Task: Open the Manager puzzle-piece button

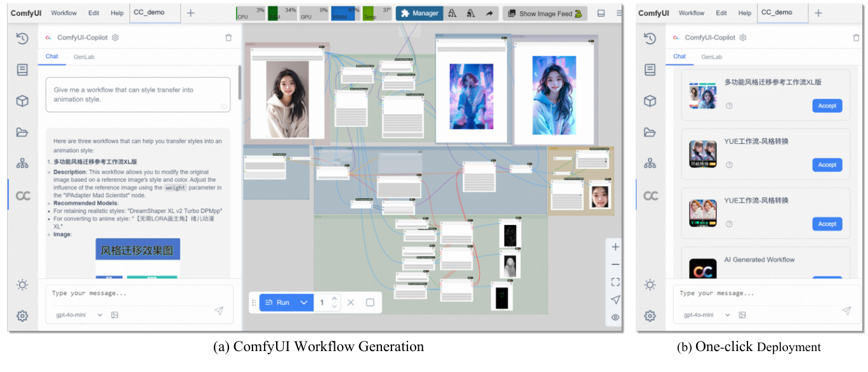Action: pyautogui.click(x=419, y=13)
